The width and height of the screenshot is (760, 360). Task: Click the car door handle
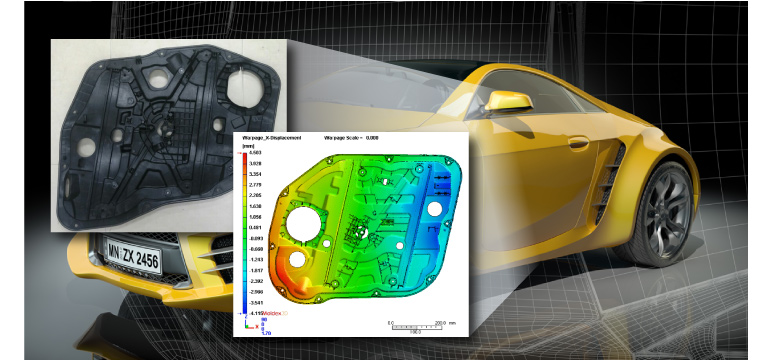pos(579,142)
